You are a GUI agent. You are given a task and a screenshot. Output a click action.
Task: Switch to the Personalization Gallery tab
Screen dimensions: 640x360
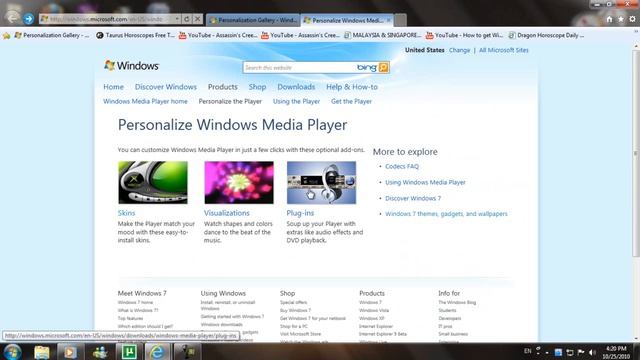point(253,20)
